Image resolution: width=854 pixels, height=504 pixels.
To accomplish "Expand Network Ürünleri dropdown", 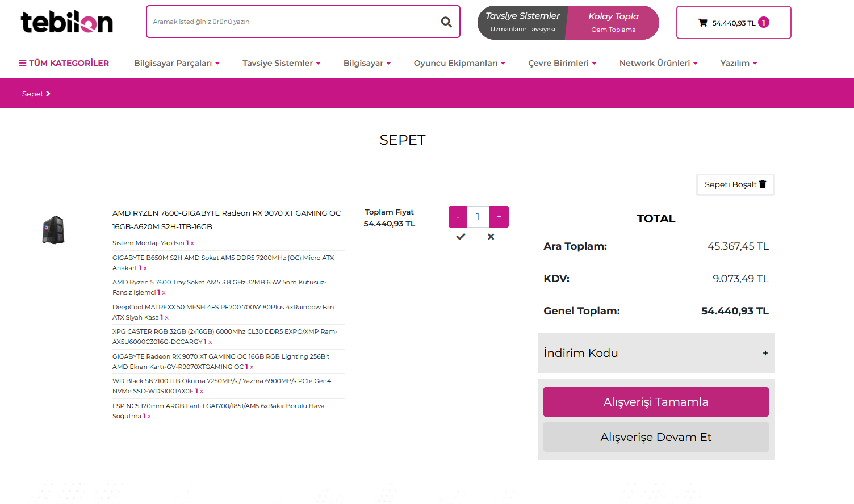I will (x=659, y=63).
